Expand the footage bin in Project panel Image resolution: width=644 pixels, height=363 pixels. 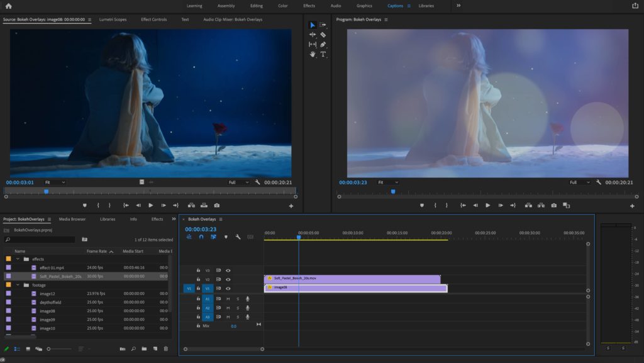pos(18,284)
